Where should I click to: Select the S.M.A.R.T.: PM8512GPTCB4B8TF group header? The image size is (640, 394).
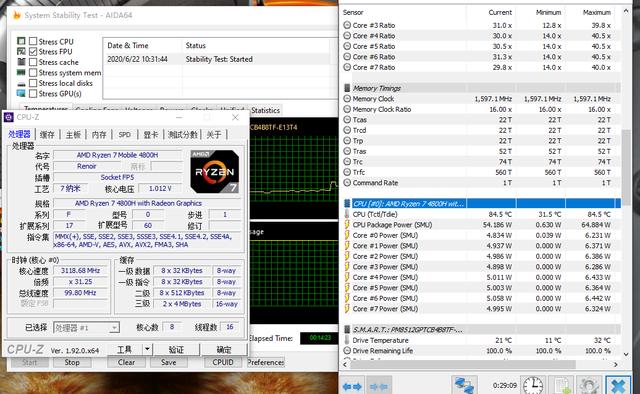pyautogui.click(x=482, y=329)
